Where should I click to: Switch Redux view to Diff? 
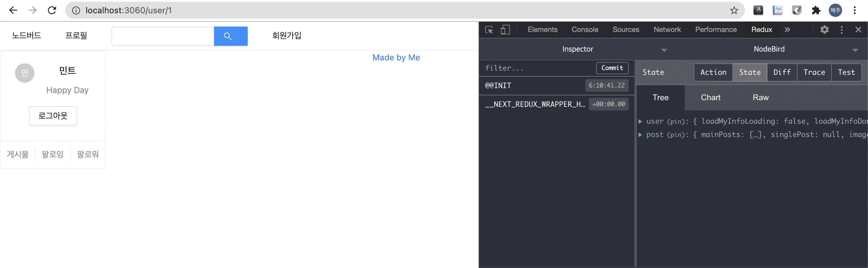tap(782, 72)
